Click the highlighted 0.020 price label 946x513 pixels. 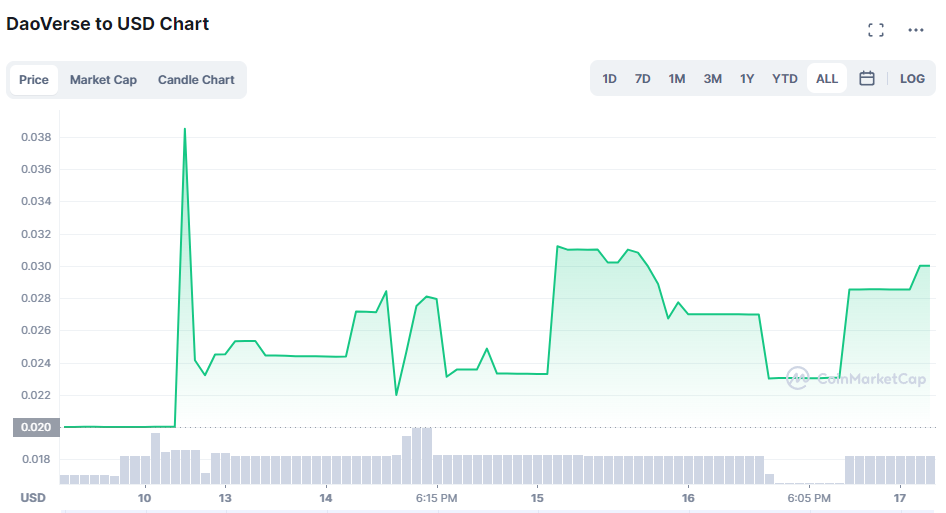[x=36, y=427]
